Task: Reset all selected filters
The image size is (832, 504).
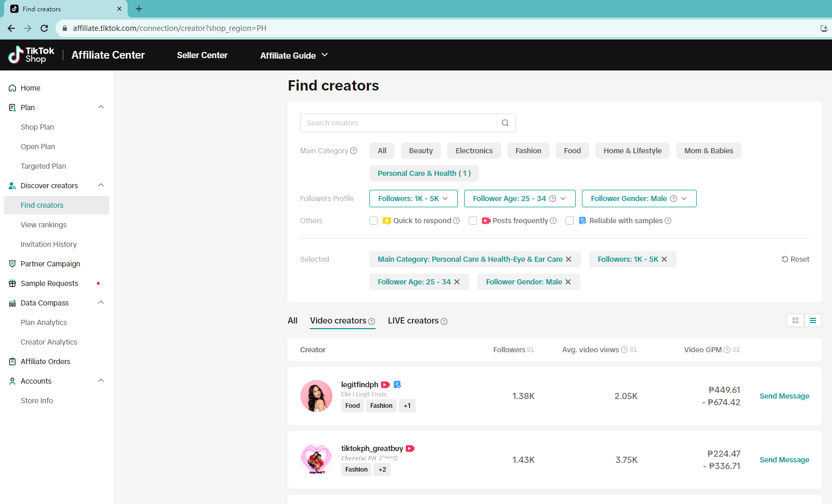Action: [795, 259]
